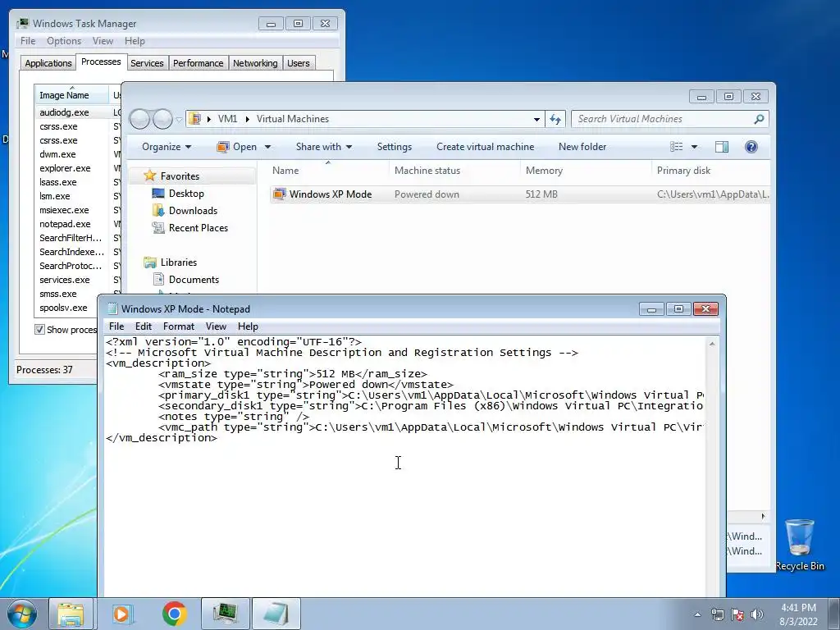
Task: Refresh the Virtual Machines folder view
Action: 555,119
